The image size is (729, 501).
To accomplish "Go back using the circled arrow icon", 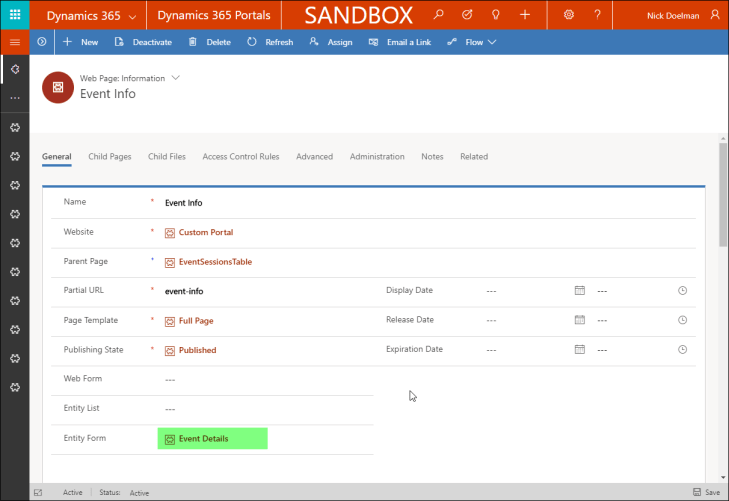I will click(x=42, y=42).
